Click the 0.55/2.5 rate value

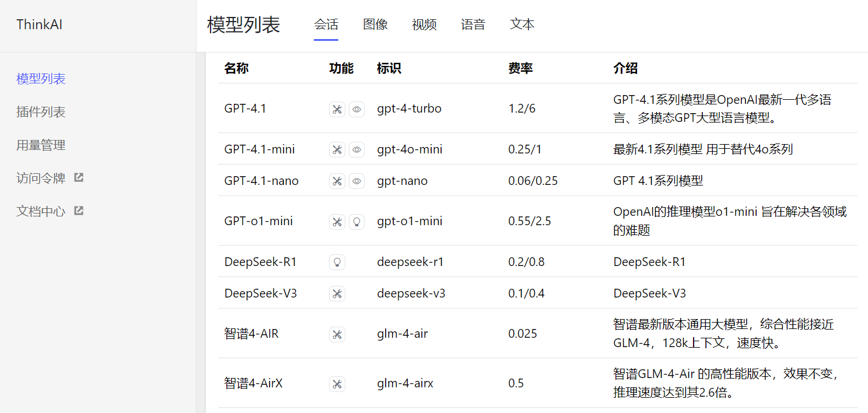pyautogui.click(x=530, y=221)
